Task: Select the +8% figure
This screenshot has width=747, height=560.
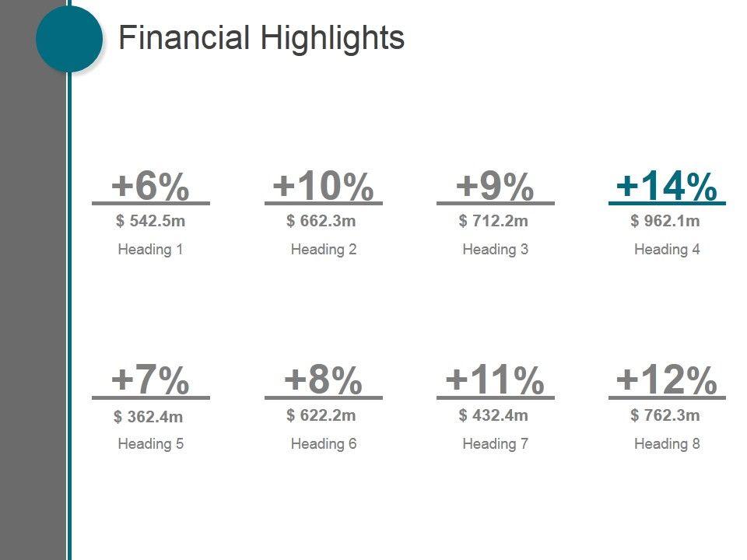Action: pos(323,380)
